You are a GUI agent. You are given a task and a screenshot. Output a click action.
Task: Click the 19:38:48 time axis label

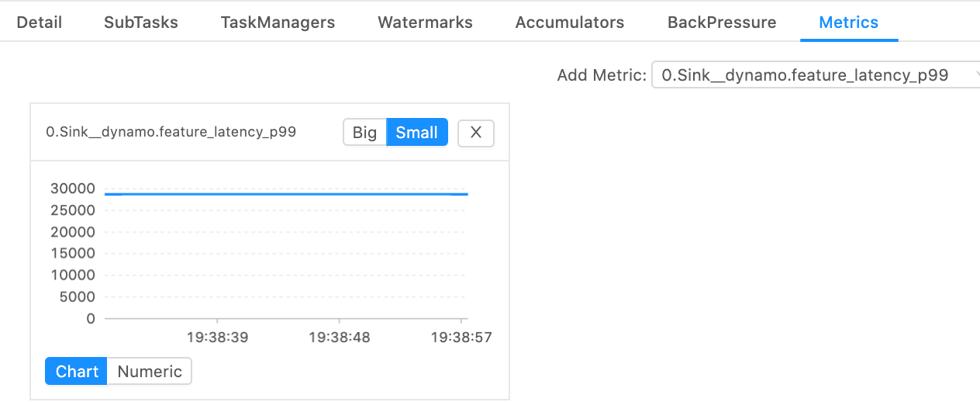339,338
